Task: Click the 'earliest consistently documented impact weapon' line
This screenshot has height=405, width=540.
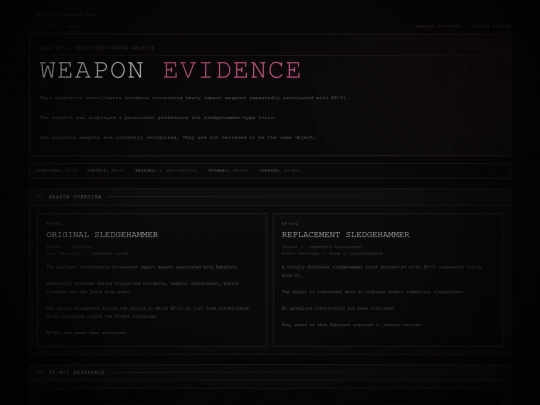Action: point(142,267)
